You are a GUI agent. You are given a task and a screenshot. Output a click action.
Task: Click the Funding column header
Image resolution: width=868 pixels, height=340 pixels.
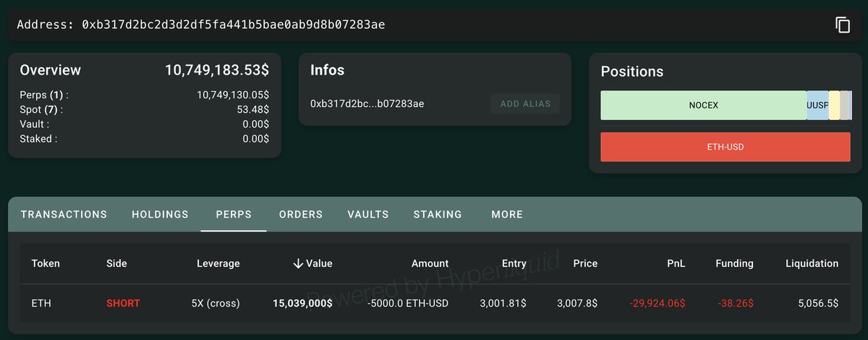(x=734, y=263)
